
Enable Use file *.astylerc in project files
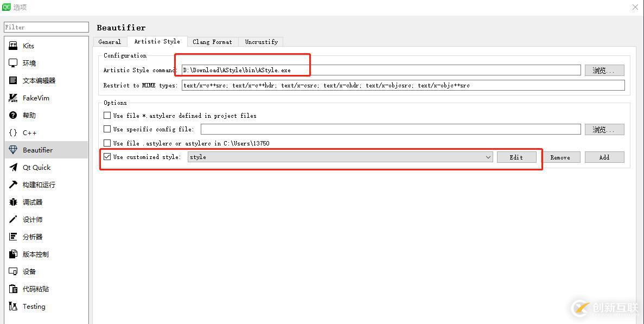tap(107, 116)
